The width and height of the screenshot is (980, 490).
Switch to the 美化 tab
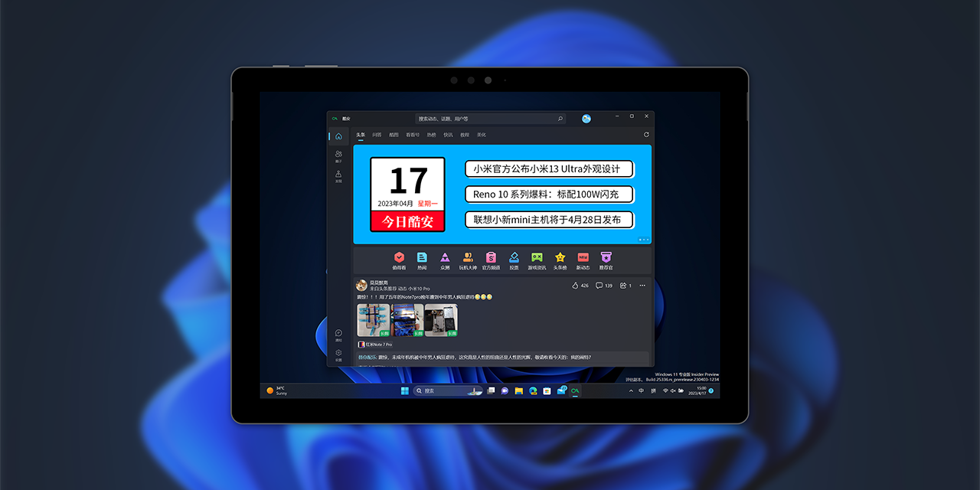coord(482,135)
